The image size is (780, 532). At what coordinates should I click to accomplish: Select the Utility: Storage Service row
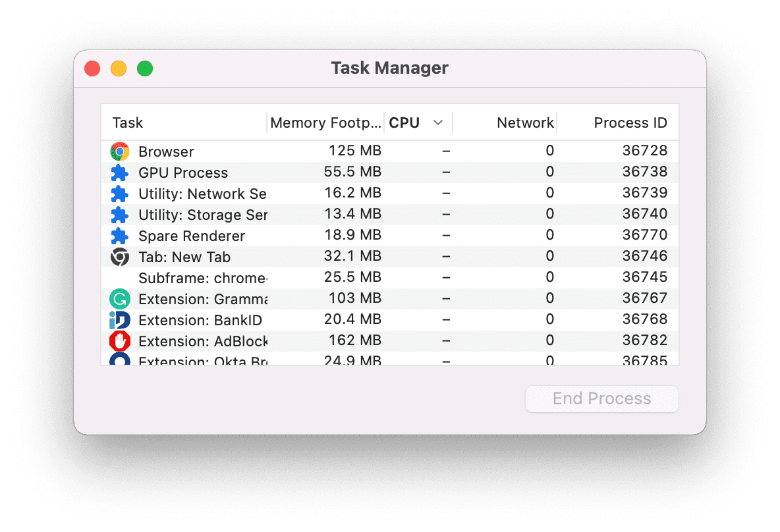(x=390, y=214)
